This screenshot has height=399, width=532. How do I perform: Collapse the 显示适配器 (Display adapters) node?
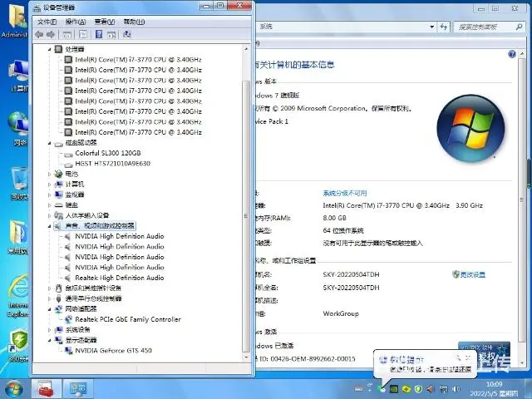pos(49,340)
